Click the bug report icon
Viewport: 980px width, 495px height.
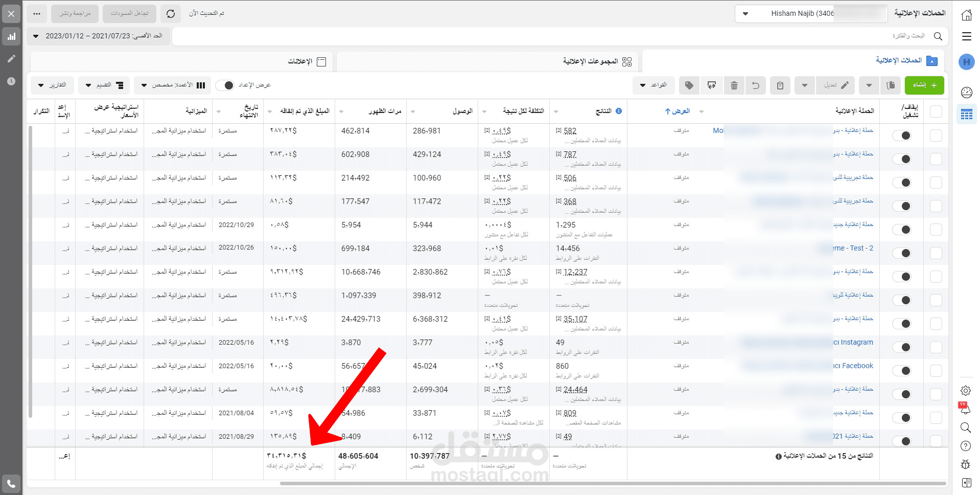point(966,464)
